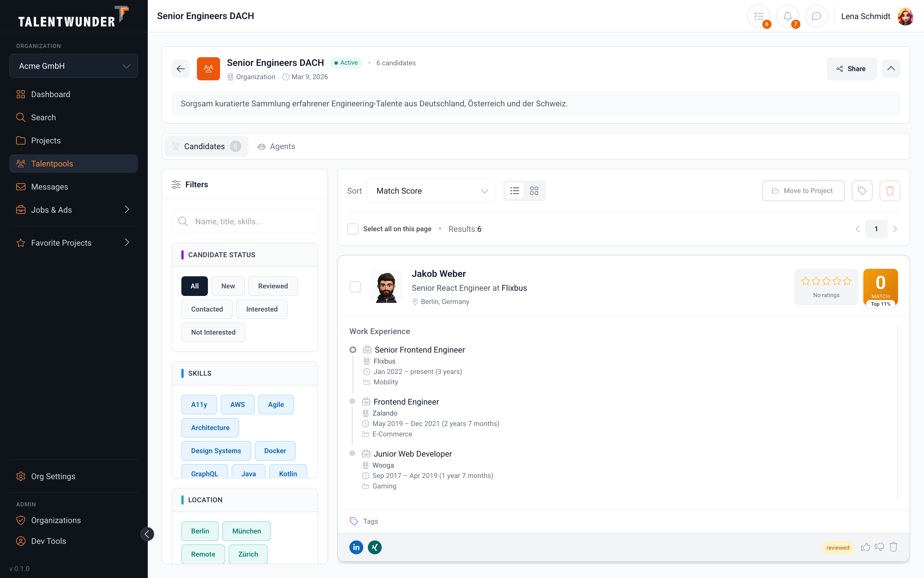Screen dimensions: 924x578
Task: Open Jakob Weber's LinkedIn profile
Action: [356, 547]
